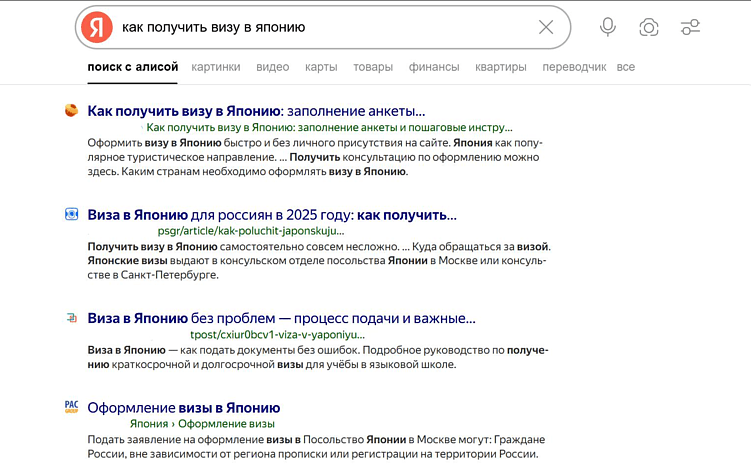Open result "Как получить визу в Японию: заполнение анкеты…"
This screenshot has height=466, width=751.
pos(256,111)
